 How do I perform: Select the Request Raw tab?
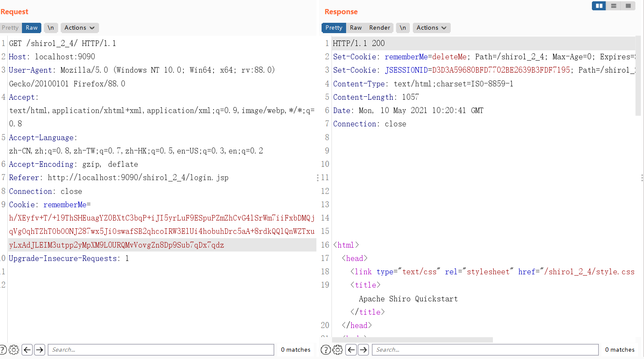(32, 28)
